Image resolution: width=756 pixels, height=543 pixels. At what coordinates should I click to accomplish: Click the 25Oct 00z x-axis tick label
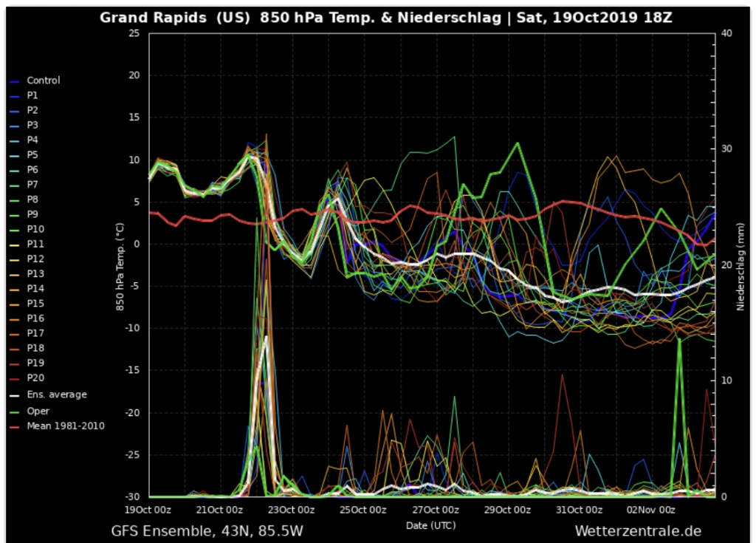click(364, 510)
